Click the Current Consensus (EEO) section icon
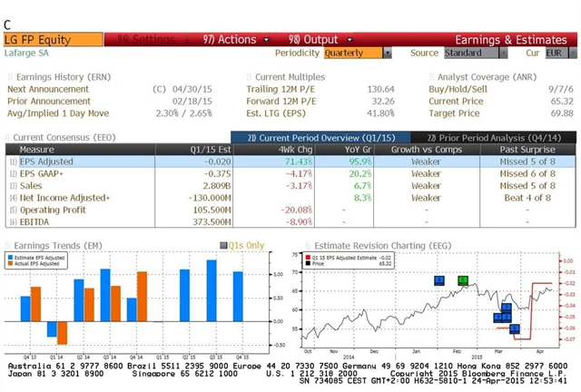581x392 pixels. click(x=9, y=136)
